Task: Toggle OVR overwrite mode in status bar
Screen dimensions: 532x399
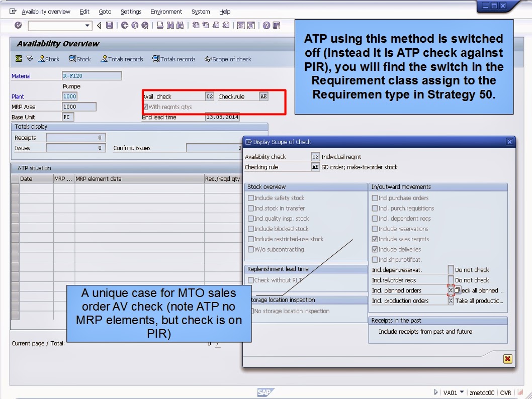Action: pos(506,392)
